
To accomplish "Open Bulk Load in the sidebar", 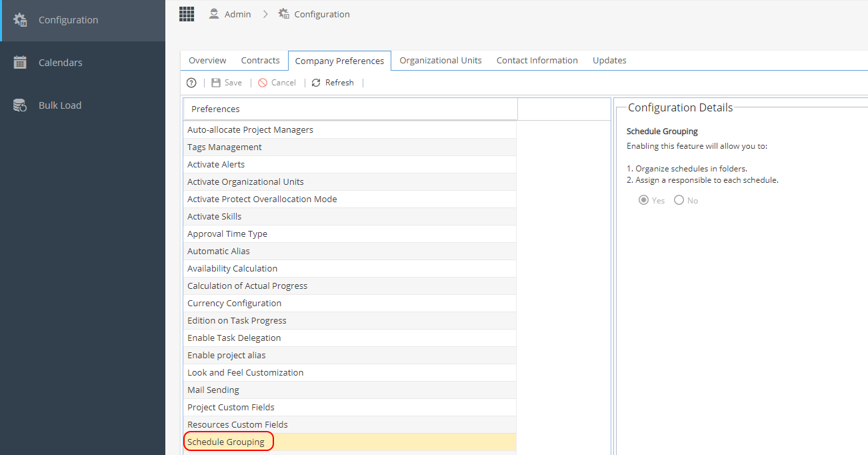I will click(x=83, y=105).
